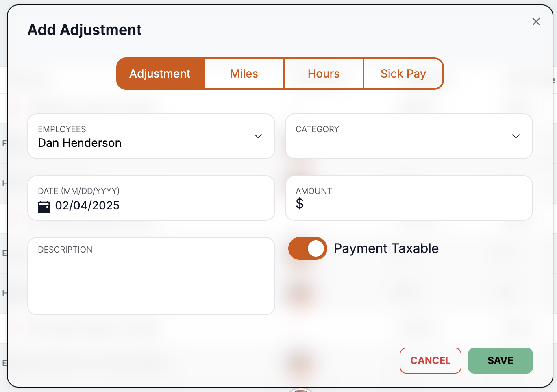
Task: Open the Sick Pay tab
Action: tap(403, 74)
